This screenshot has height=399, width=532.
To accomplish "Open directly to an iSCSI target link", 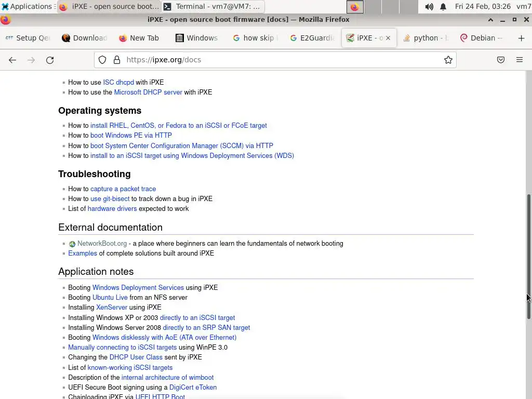I will coord(197,318).
